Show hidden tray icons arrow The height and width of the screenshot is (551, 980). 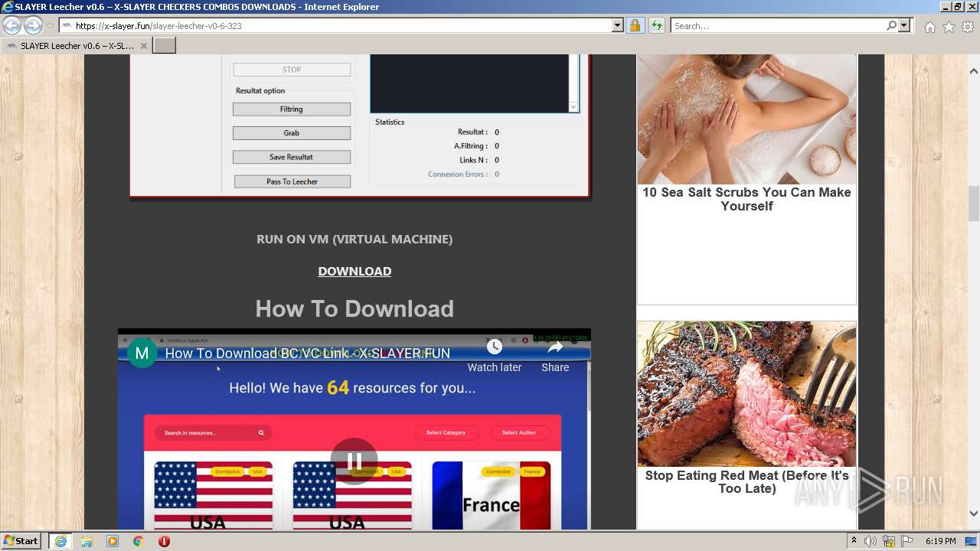854,541
